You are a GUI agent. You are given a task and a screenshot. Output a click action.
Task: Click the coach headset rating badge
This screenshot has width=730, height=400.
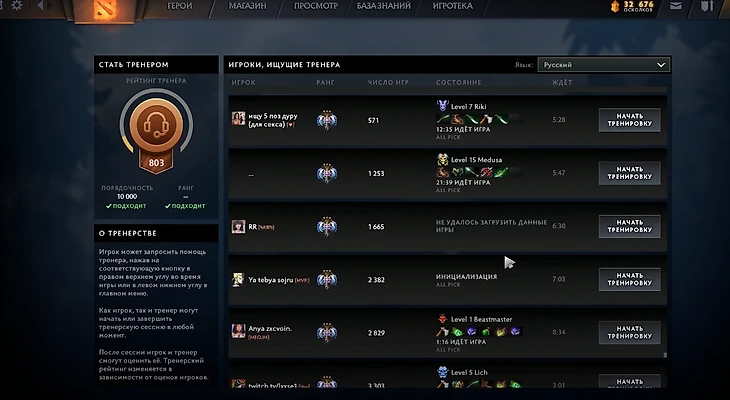point(156,125)
